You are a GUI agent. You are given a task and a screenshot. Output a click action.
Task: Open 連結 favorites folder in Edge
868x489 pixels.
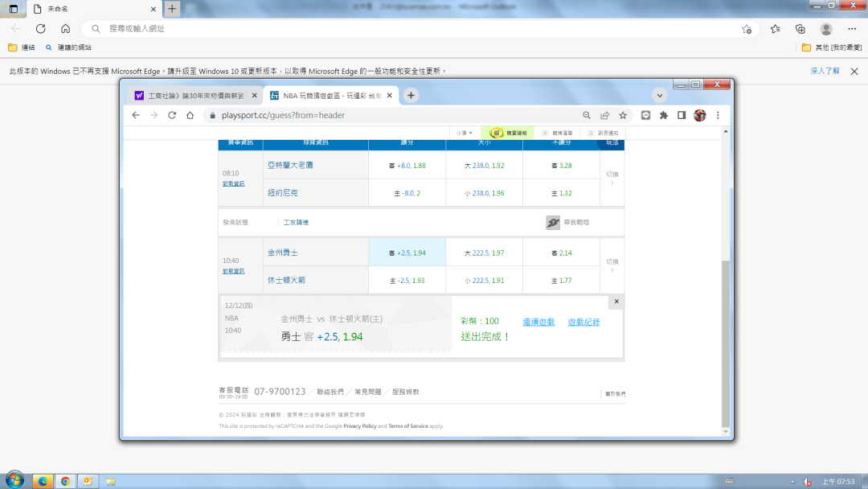[23, 47]
